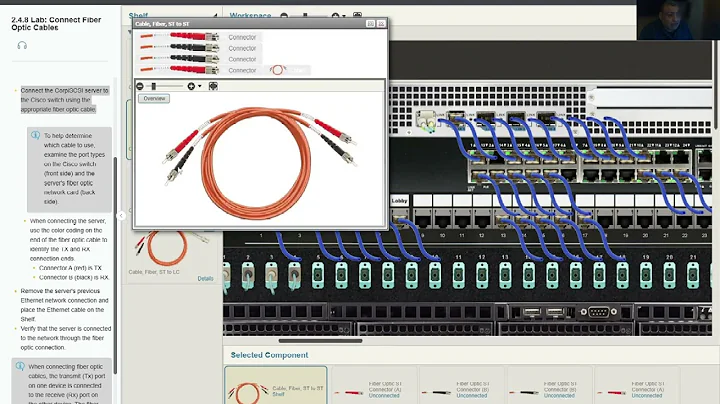Click the 'Verify that the server is connected' instruction
The image size is (720, 404).
pos(66,338)
